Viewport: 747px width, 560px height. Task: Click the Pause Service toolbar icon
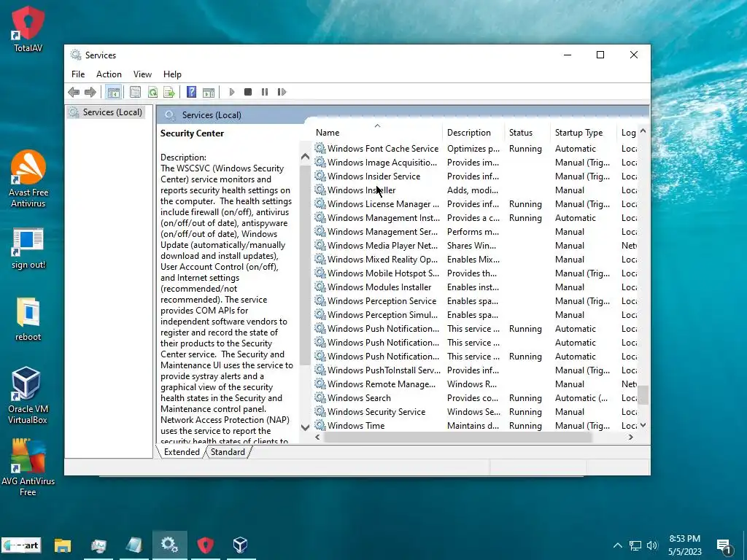[265, 92]
